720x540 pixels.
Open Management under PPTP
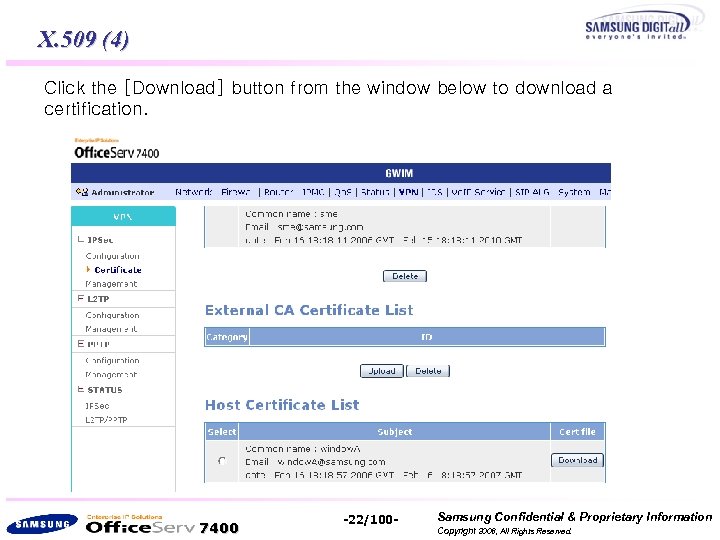(x=111, y=374)
